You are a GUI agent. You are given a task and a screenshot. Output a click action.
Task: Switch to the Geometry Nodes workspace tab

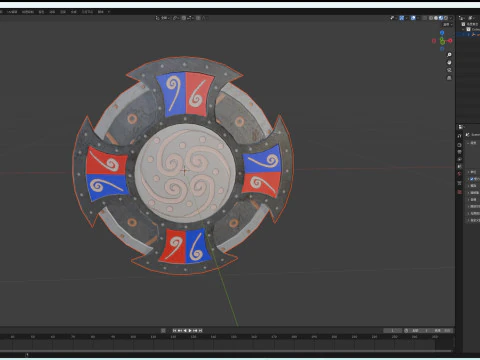[x=87, y=12]
